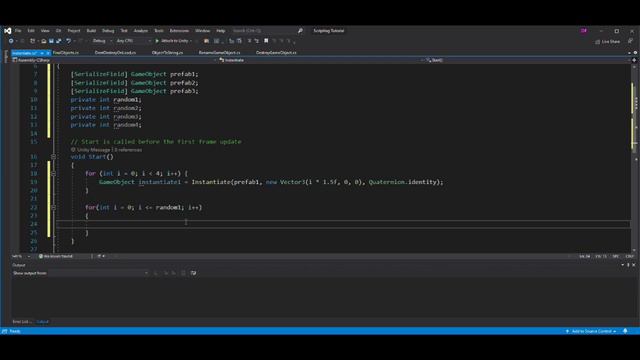The height and width of the screenshot is (360, 640).
Task: Open the Extensions menu
Action: point(179,31)
